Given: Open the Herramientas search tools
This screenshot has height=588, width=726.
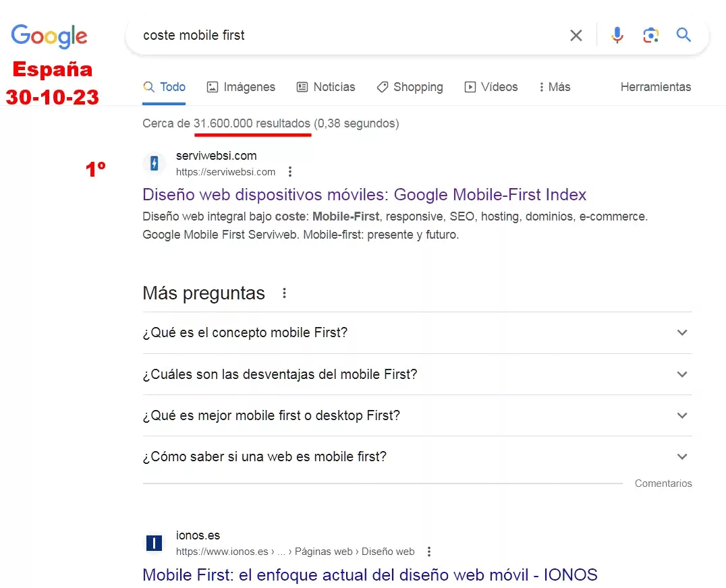Looking at the screenshot, I should point(655,87).
